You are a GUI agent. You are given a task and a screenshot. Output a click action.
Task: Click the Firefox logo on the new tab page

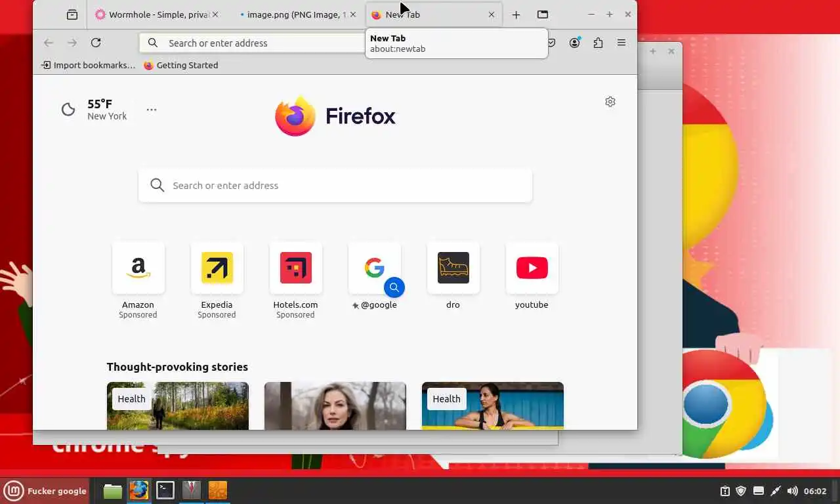(x=335, y=116)
